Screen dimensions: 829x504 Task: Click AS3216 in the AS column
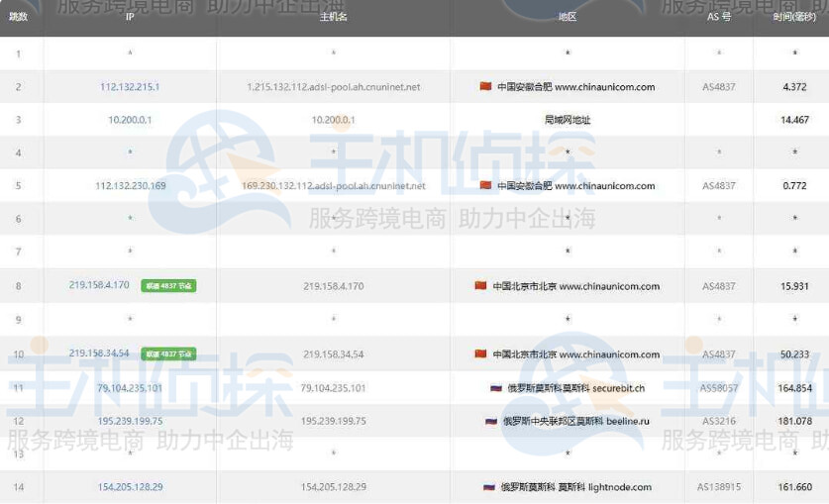pos(719,421)
